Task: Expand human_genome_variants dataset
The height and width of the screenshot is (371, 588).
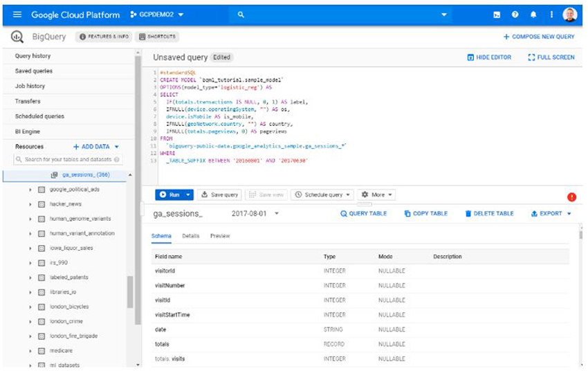Action: point(30,219)
